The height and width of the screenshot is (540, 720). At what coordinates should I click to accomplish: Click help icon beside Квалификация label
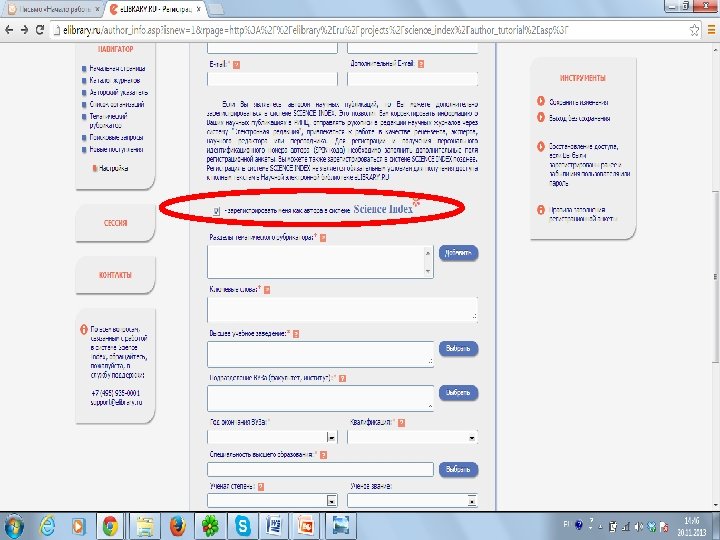click(401, 422)
